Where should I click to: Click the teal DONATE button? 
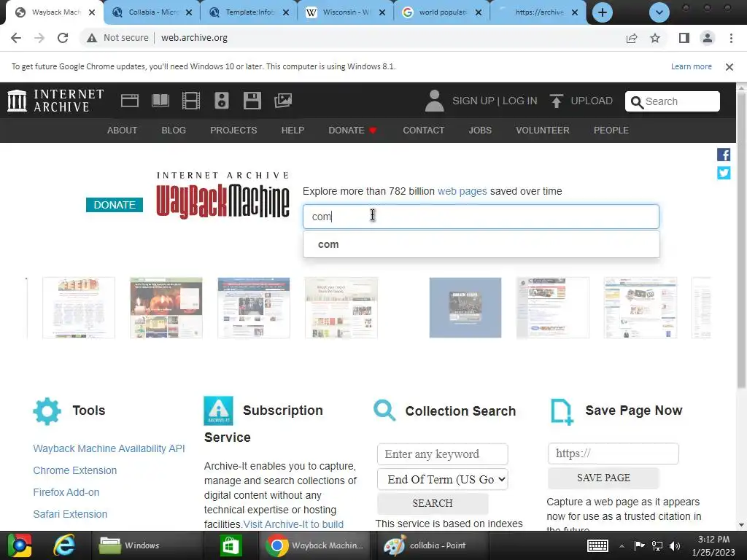pos(115,205)
